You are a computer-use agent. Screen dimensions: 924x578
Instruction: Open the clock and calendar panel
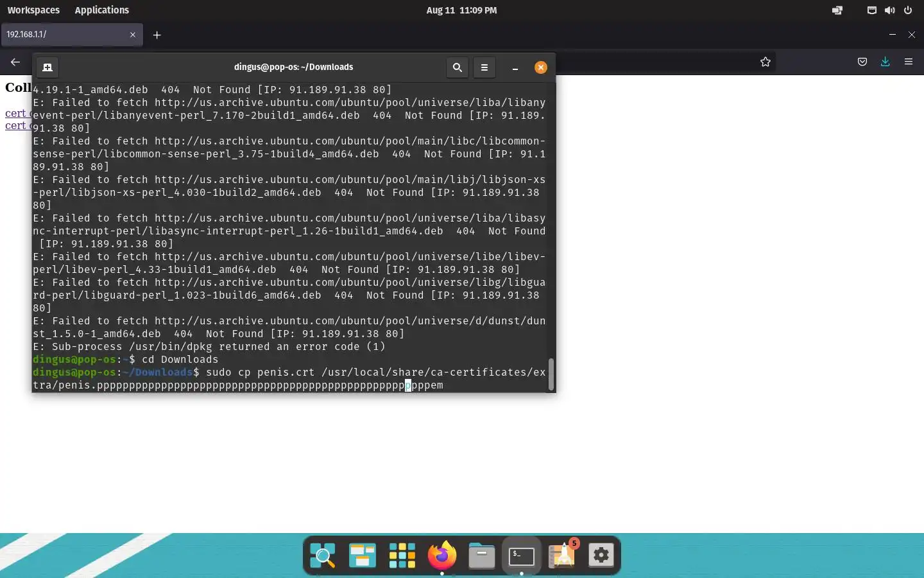(461, 10)
